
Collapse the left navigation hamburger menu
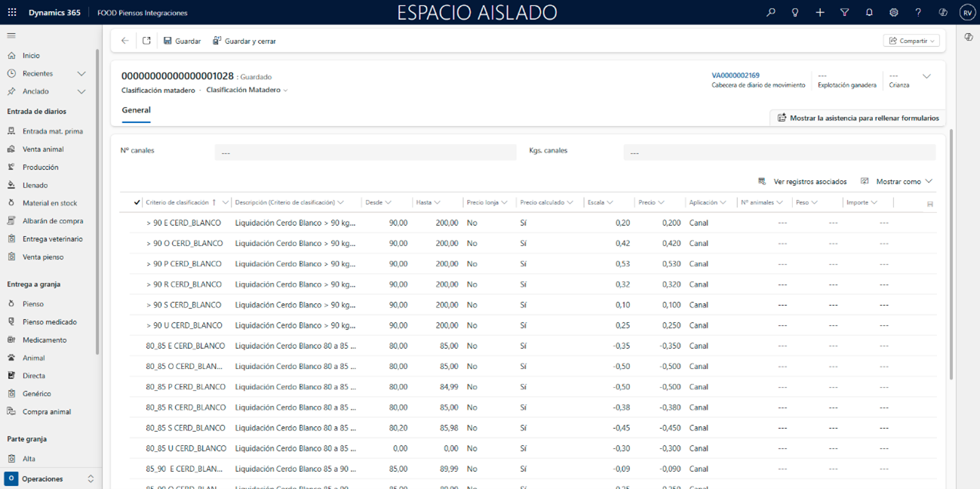click(x=11, y=35)
